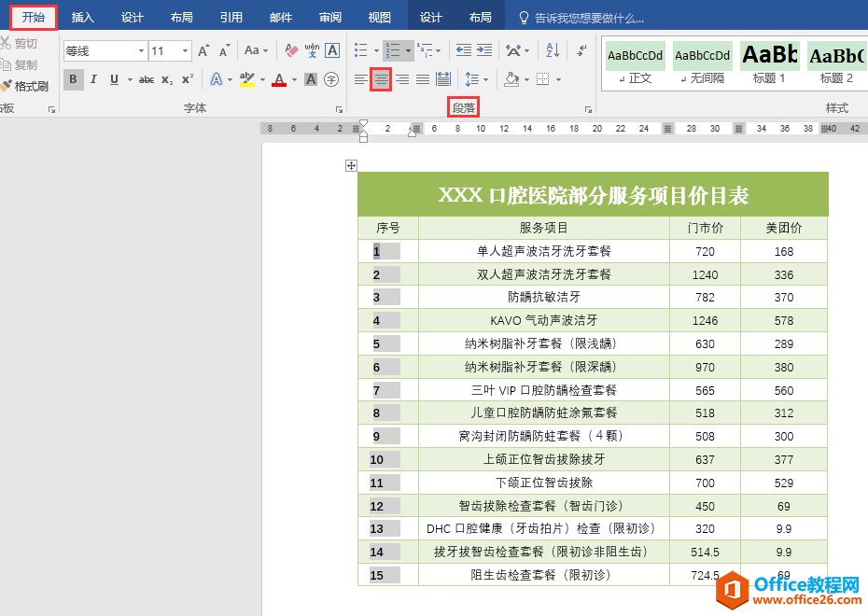Viewport: 868px width, 616px height.
Task: Toggle subscript formatting
Action: [x=167, y=79]
